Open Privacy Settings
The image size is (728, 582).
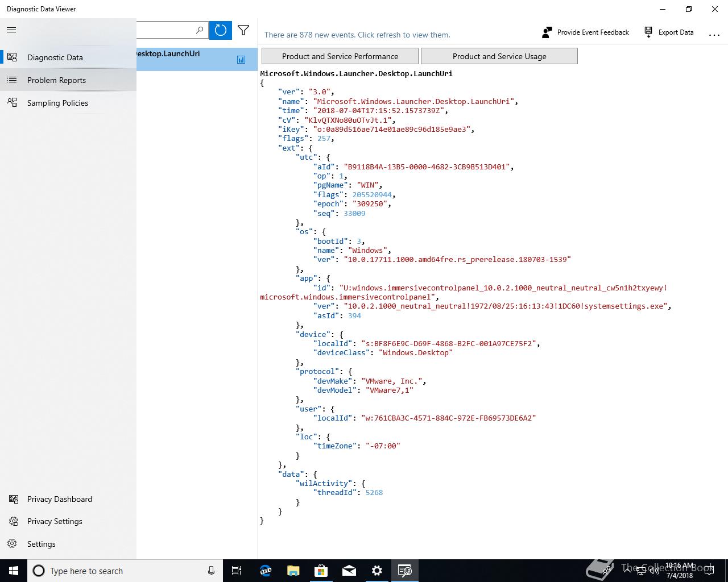68,521
